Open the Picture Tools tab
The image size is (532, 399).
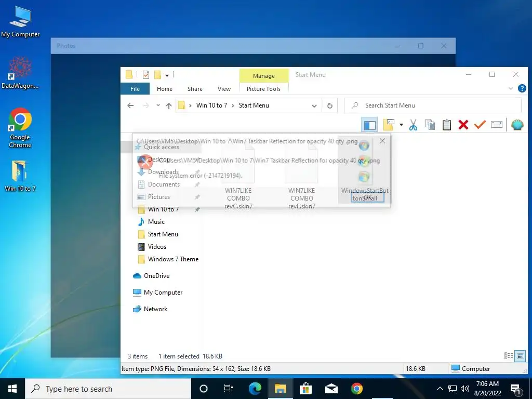point(263,89)
